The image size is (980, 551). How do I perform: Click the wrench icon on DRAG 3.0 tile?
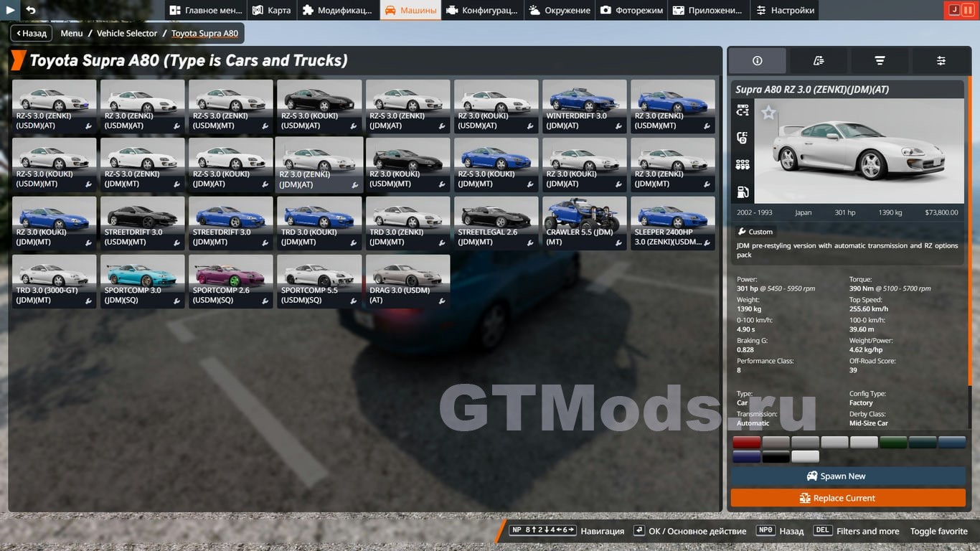443,301
